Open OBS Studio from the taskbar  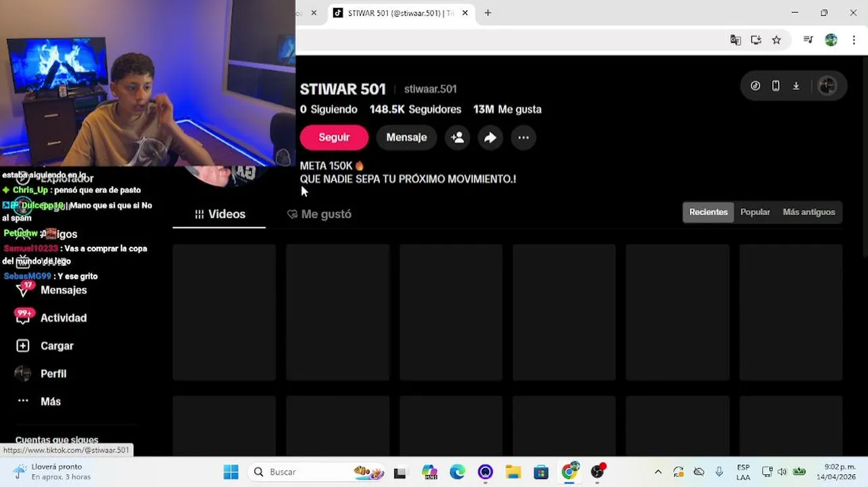pos(598,471)
